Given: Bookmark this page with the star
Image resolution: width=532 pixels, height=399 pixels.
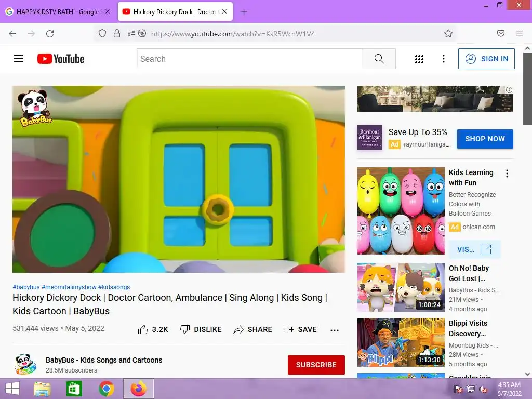Looking at the screenshot, I should [448, 33].
